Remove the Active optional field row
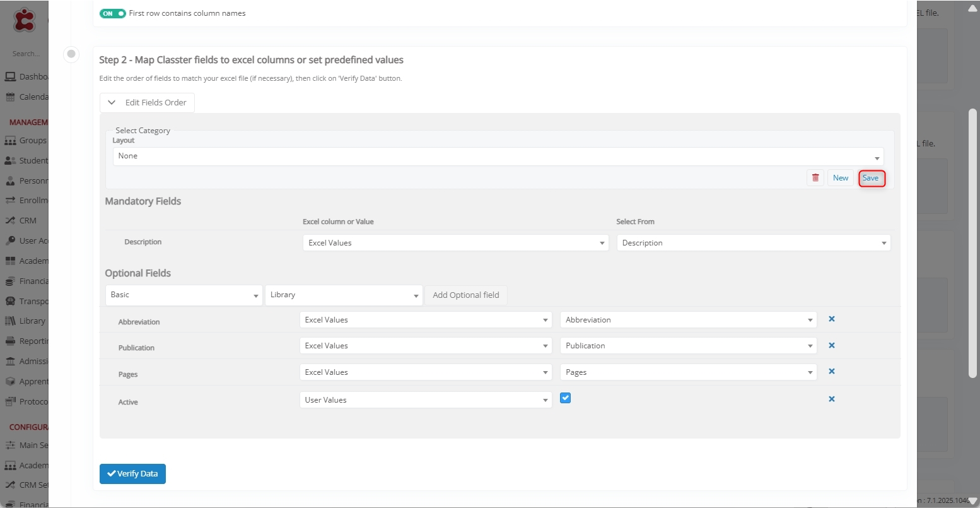Screen dimensions: 980x508 831,399
